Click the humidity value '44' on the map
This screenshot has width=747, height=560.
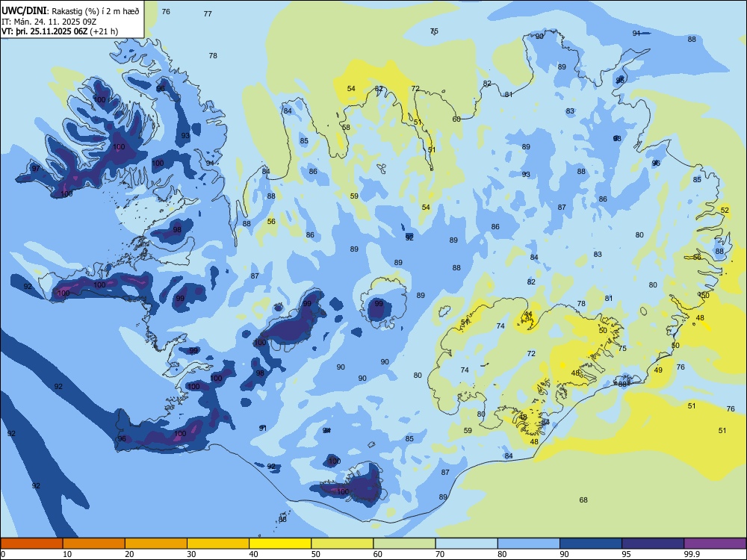click(528, 315)
